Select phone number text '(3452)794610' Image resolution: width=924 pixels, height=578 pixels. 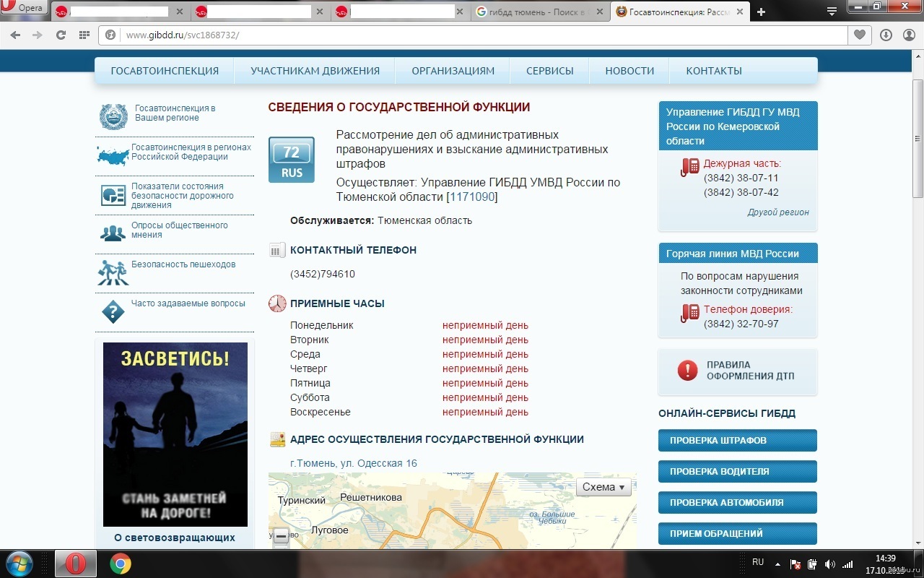(323, 274)
